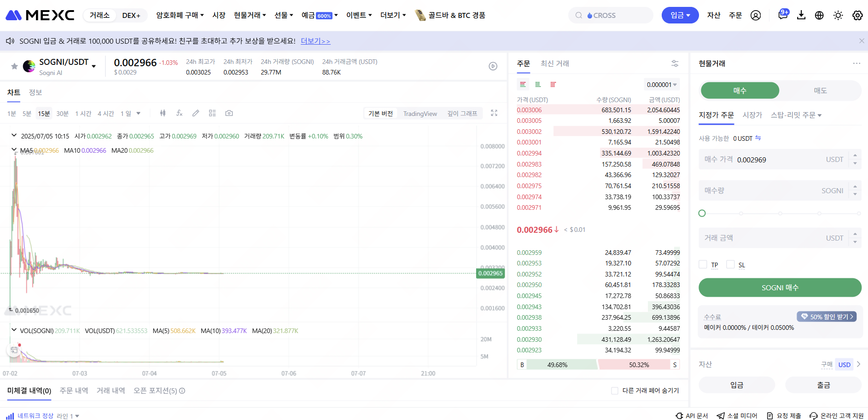This screenshot has width=868, height=420.
Task: Show bids-only order book view
Action: 538,85
